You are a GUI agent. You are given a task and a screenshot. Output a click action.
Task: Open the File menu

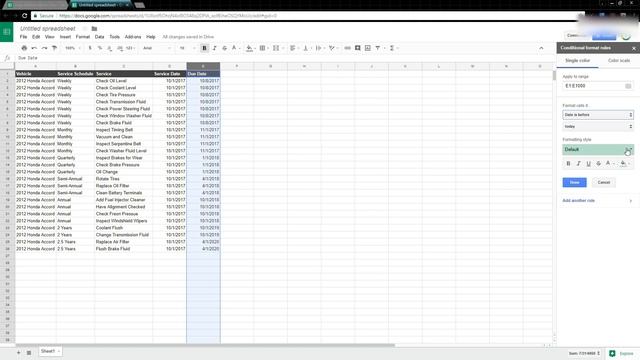pos(23,37)
